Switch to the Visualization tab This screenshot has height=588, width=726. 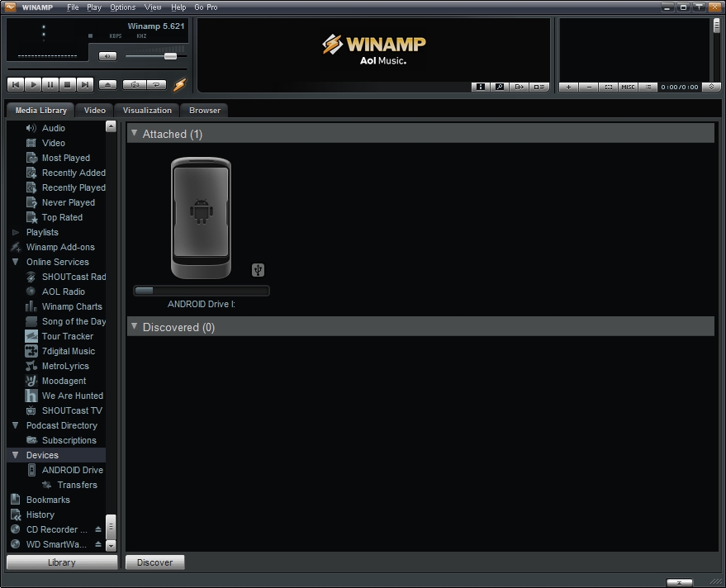point(147,110)
